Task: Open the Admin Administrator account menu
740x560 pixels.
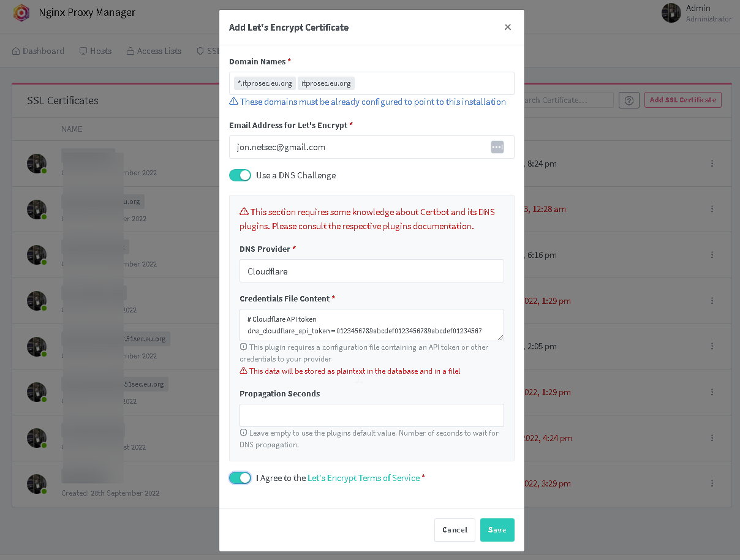Action: point(697,13)
